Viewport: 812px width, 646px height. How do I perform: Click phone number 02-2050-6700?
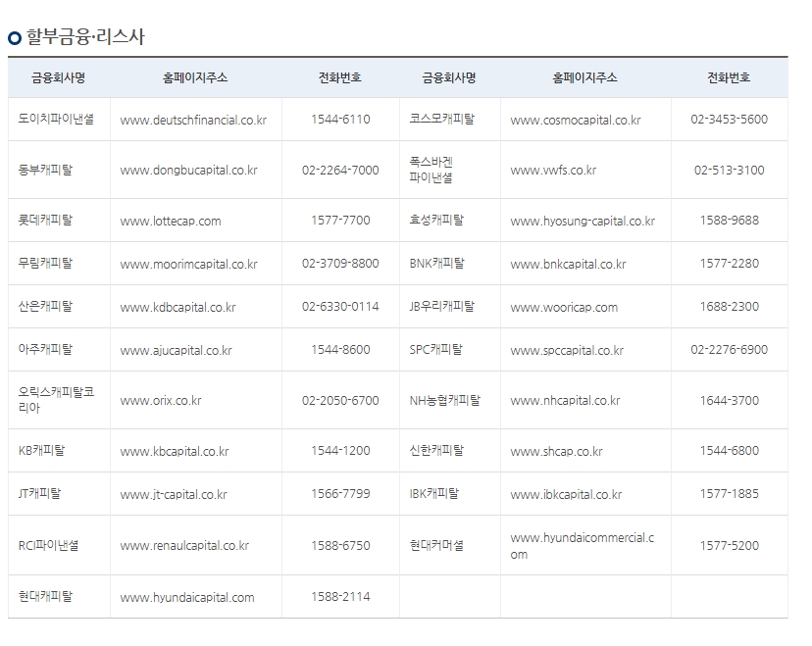[340, 400]
